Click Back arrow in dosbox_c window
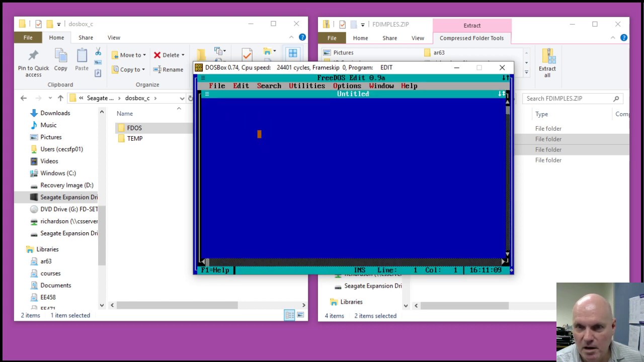Viewport: 644px width, 362px height. (24, 98)
